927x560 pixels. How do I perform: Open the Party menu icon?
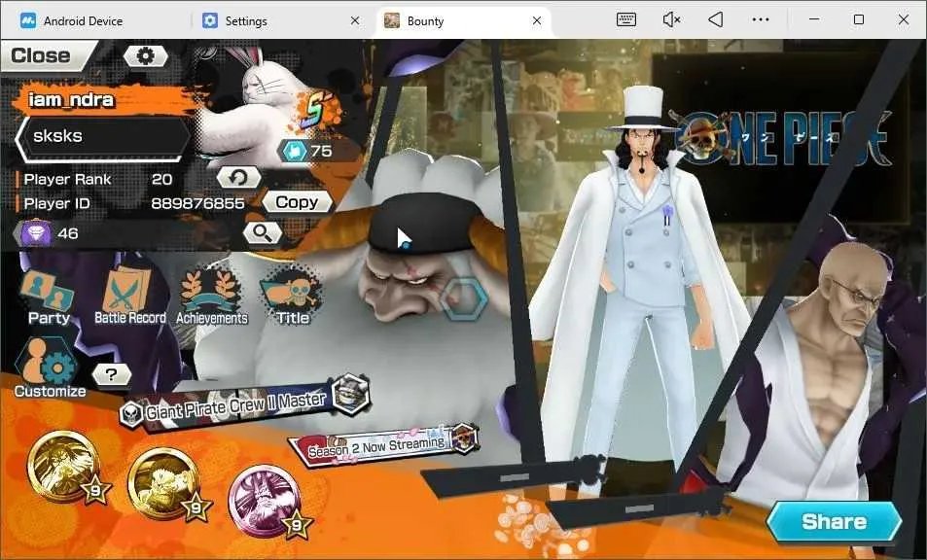pos(49,296)
